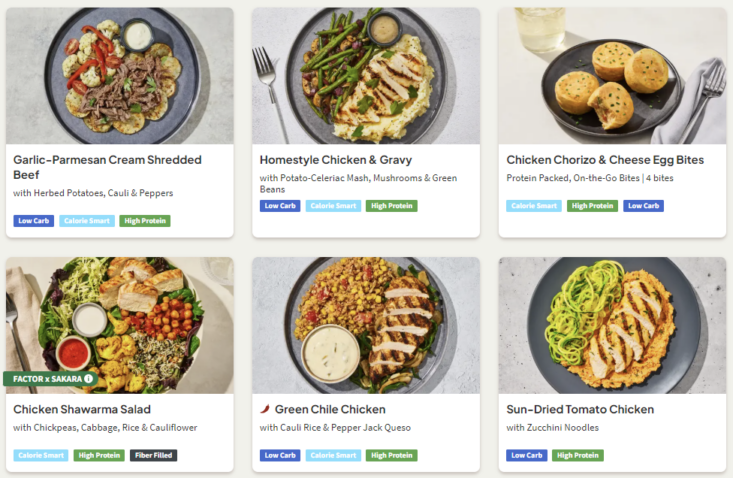Click Fiber Filled tag on Shawarma Salad
The width and height of the screenshot is (733, 478).
154,456
